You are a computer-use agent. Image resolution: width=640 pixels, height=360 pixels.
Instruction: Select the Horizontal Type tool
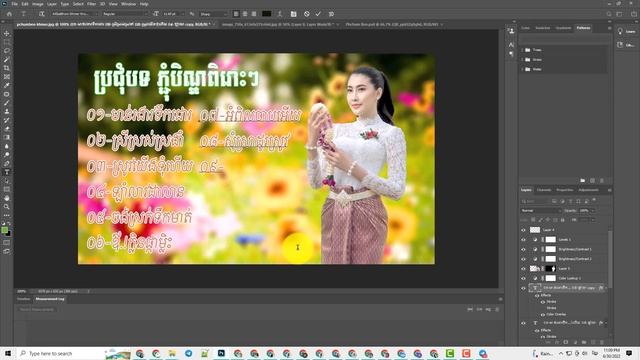(7, 172)
